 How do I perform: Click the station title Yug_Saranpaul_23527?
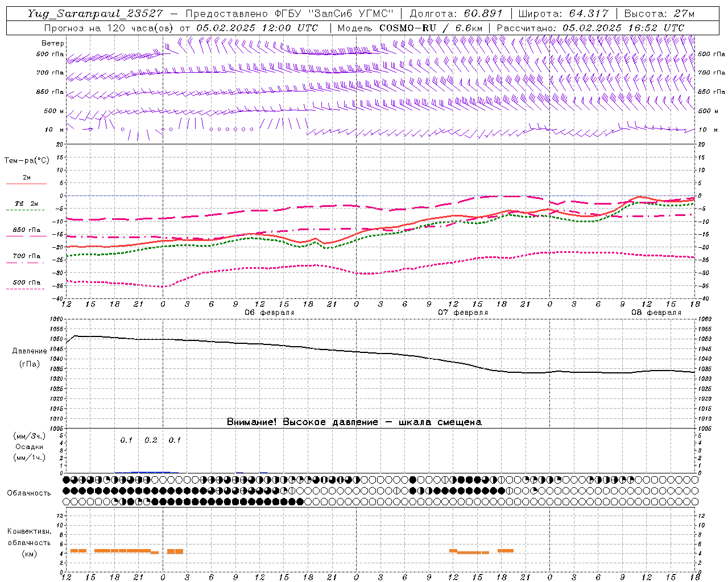pyautogui.click(x=95, y=14)
